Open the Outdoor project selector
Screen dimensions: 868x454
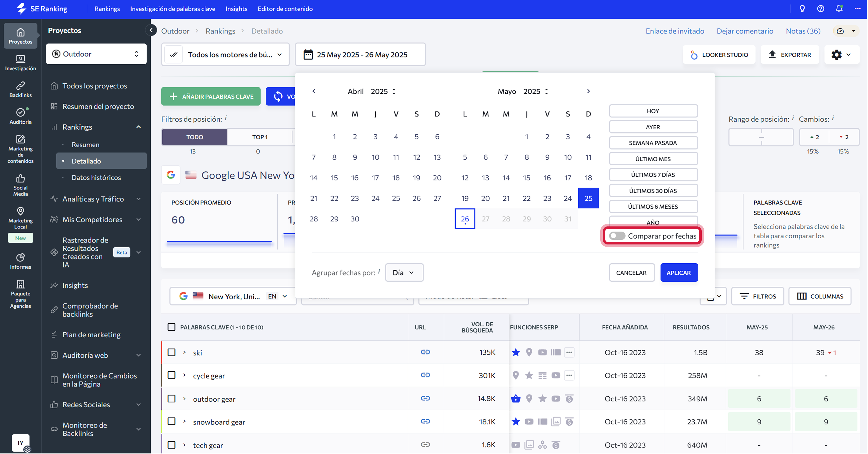click(x=96, y=54)
